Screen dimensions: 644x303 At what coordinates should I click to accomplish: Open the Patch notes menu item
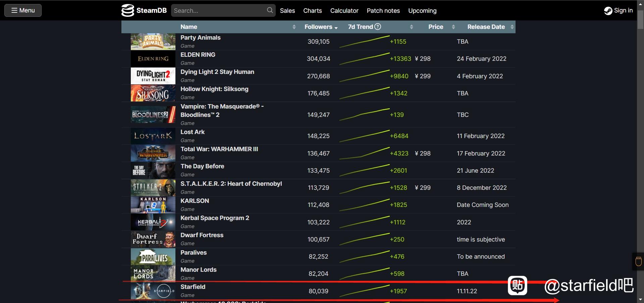point(383,11)
